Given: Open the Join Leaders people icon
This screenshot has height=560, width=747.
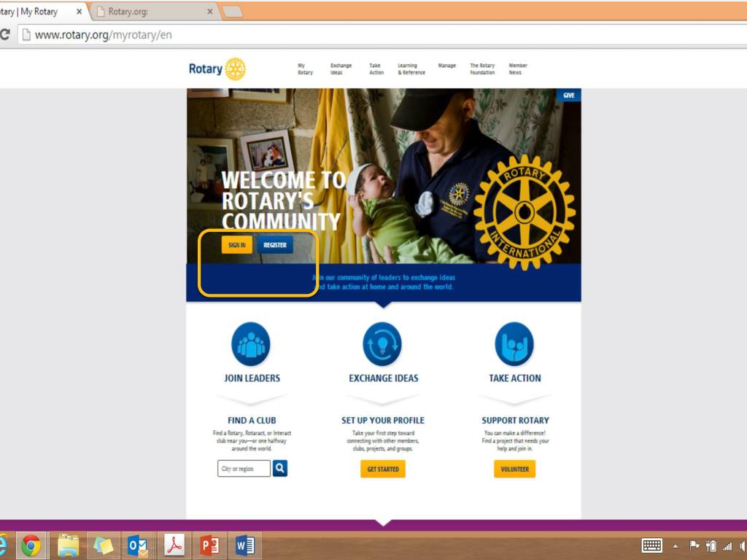Looking at the screenshot, I should tap(251, 344).
